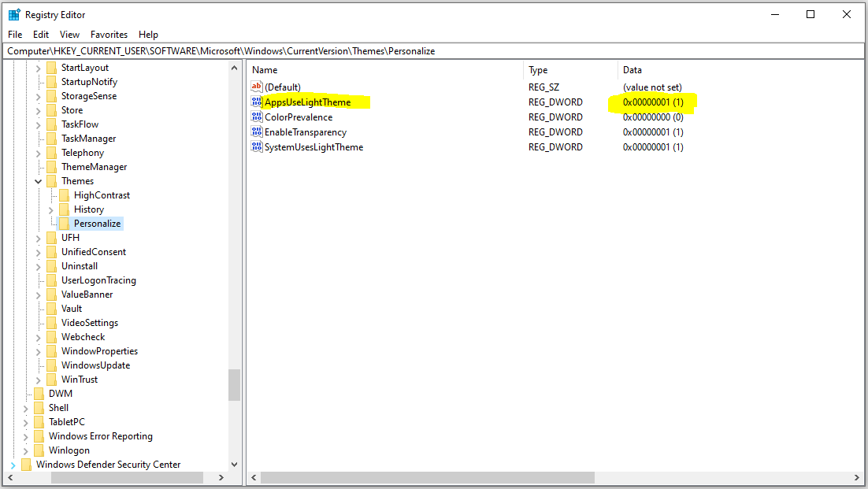Viewport: 868px width, 489px height.
Task: Maximize the Registry Editor window
Action: click(811, 14)
